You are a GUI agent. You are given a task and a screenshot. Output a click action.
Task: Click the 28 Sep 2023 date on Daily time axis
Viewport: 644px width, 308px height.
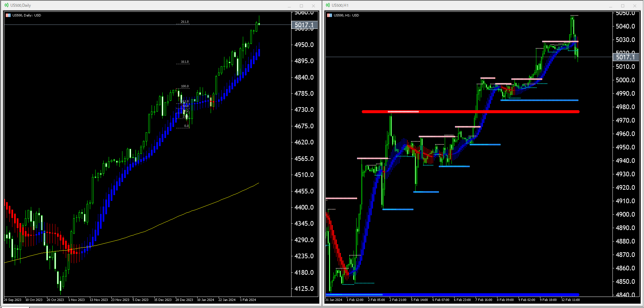(12, 300)
